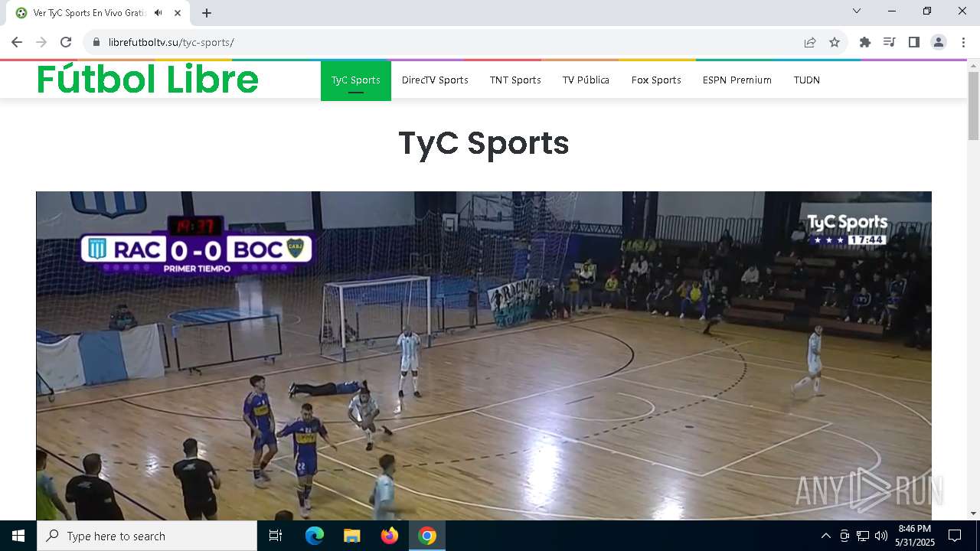The width and height of the screenshot is (980, 551).
Task: Mute the tab's audio speaker icon
Action: click(158, 13)
